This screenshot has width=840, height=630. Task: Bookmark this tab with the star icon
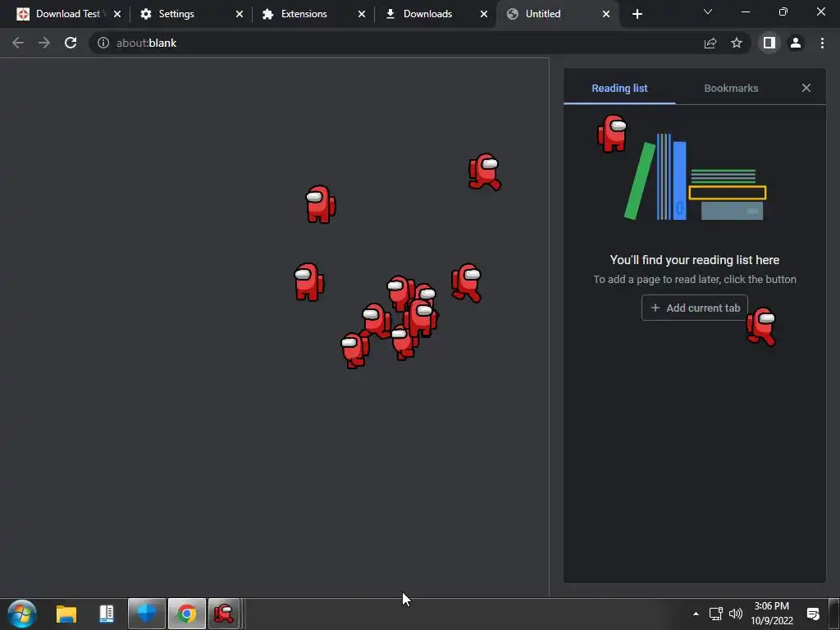(737, 43)
